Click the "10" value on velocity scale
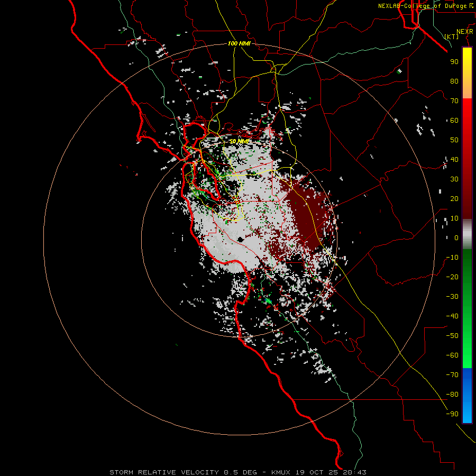476x476 pixels. 454,218
